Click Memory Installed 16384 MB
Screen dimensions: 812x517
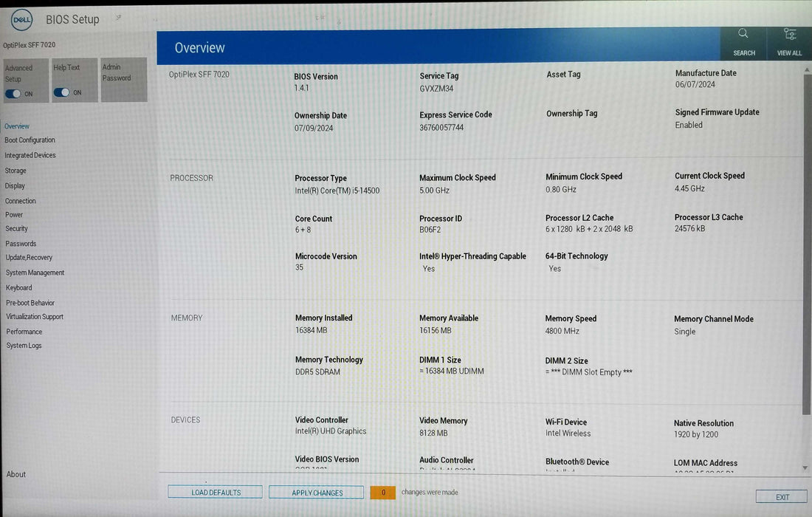click(312, 330)
